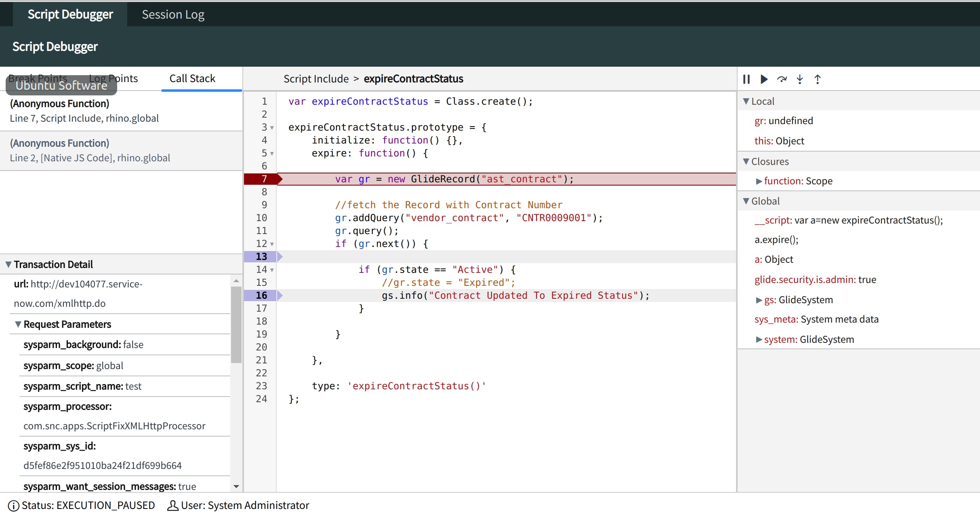Viewport: 980px width, 515px height.
Task: Click the status info icon next to EXECUTION_PAUSED
Action: click(14, 505)
